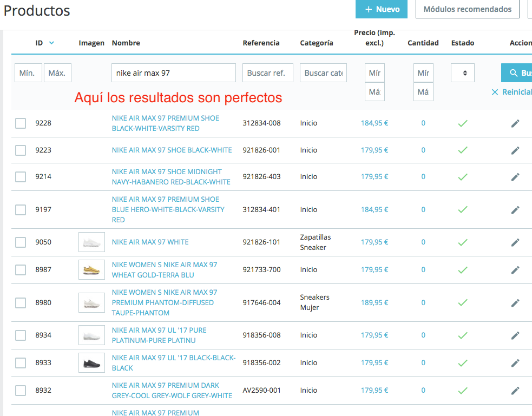This screenshot has height=416, width=532.
Task: Focus the Buscar ref. filter field
Action: pyautogui.click(x=268, y=73)
